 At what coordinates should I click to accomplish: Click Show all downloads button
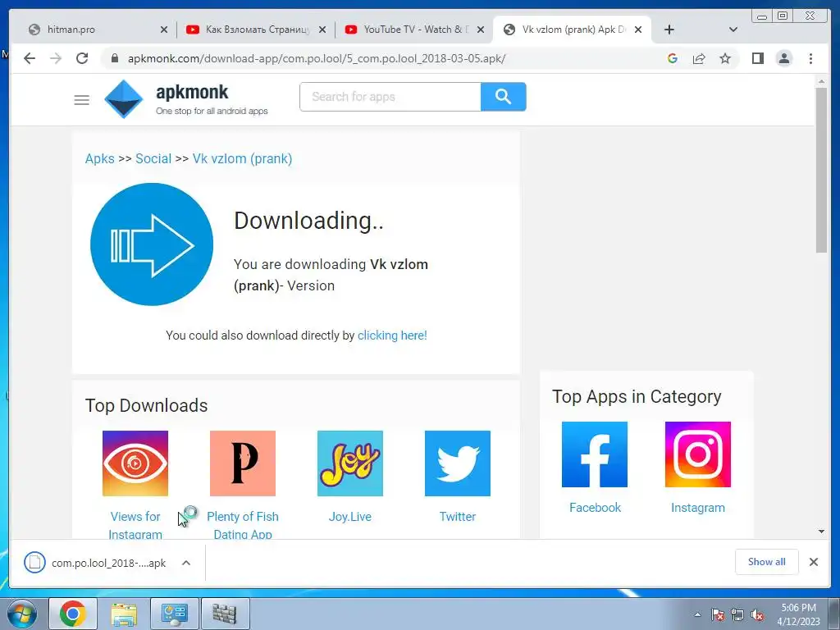pyautogui.click(x=767, y=562)
